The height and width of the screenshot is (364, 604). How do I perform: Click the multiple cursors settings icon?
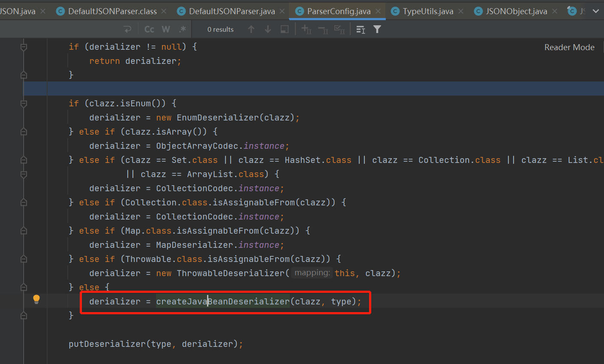point(361,29)
